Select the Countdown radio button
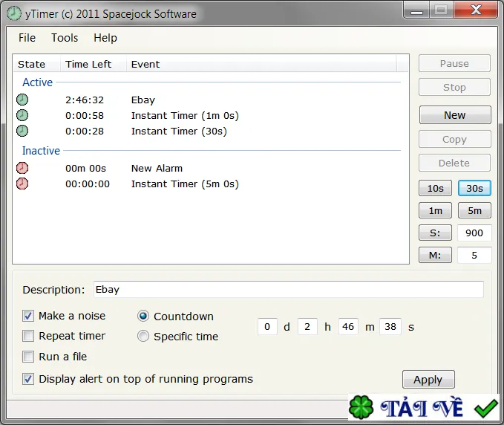The height and width of the screenshot is (425, 504). click(143, 316)
